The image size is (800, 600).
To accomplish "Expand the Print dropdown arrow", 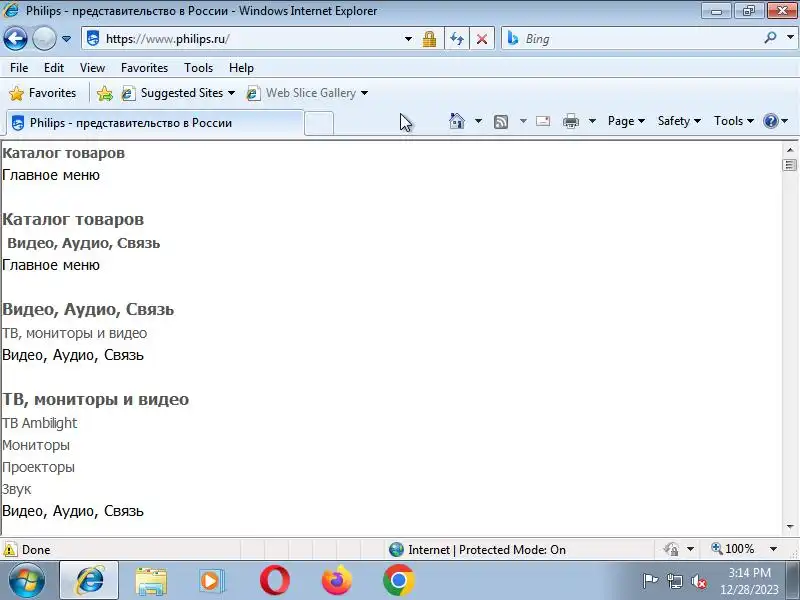I will [592, 121].
